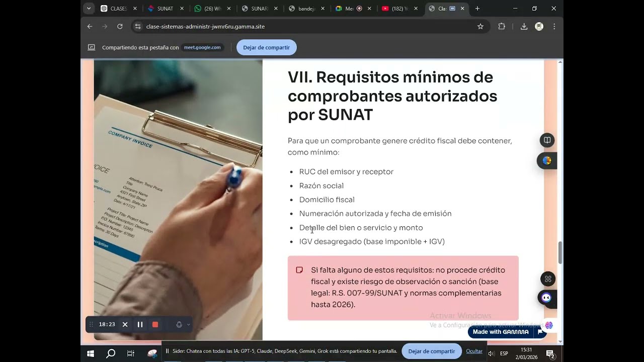Screen dimensions: 644x362
Task: Open the Extensions puzzle icon
Action: pyautogui.click(x=502, y=27)
